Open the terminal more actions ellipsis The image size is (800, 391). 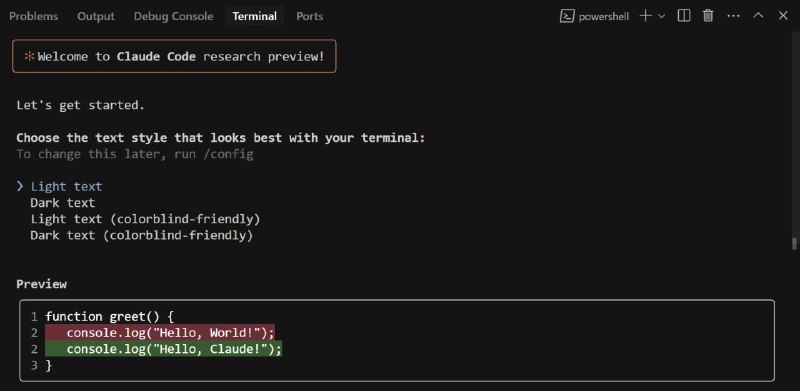733,16
